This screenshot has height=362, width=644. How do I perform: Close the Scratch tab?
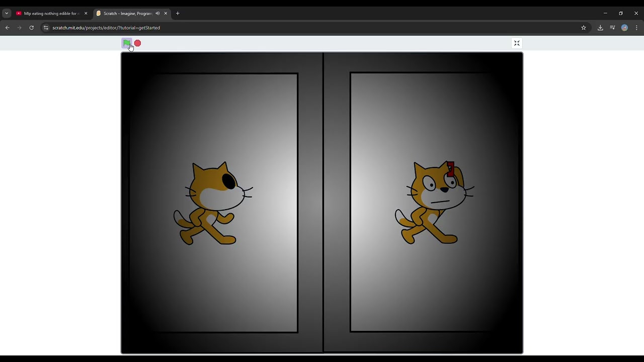pyautogui.click(x=166, y=14)
